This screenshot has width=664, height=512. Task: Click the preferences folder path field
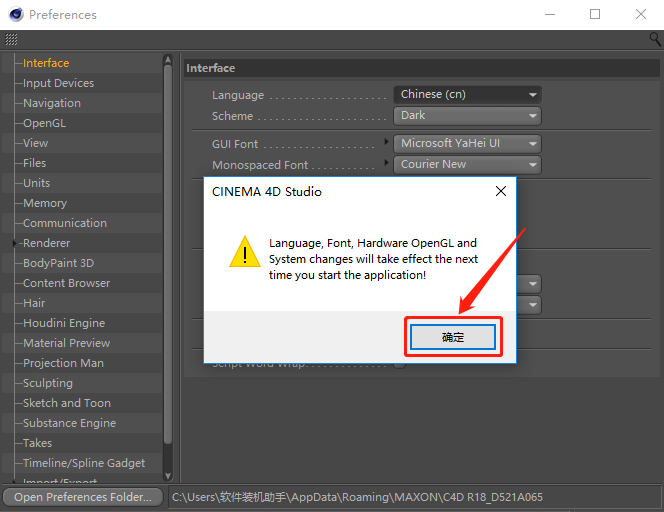[413, 497]
